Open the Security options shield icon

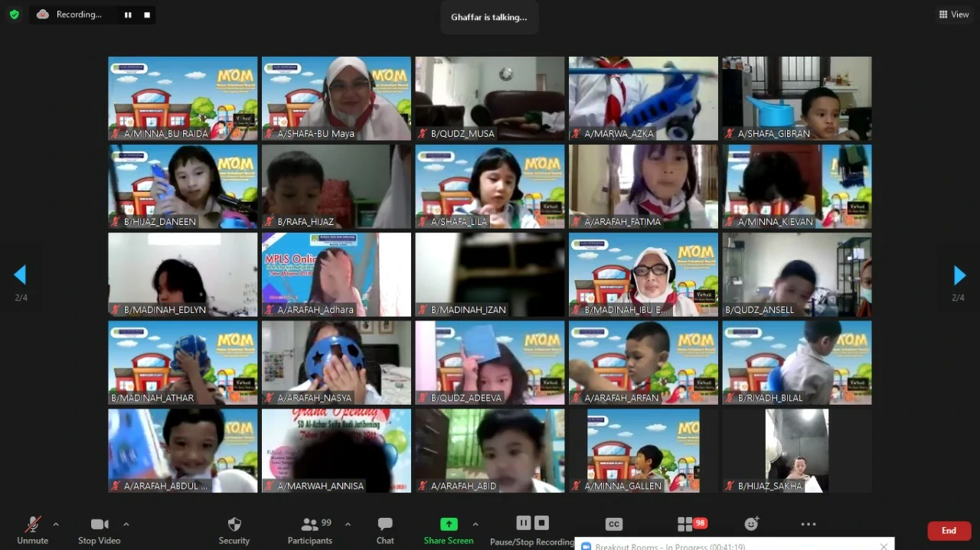234,524
